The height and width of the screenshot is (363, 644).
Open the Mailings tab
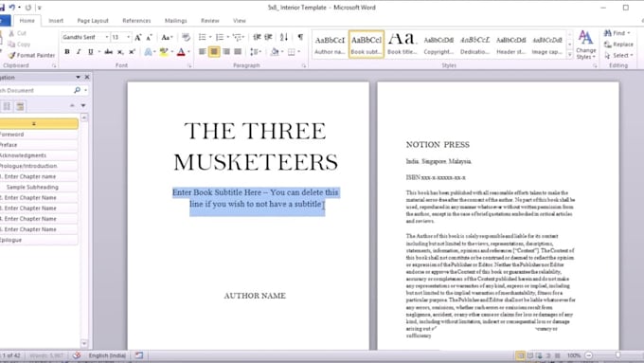pos(176,21)
